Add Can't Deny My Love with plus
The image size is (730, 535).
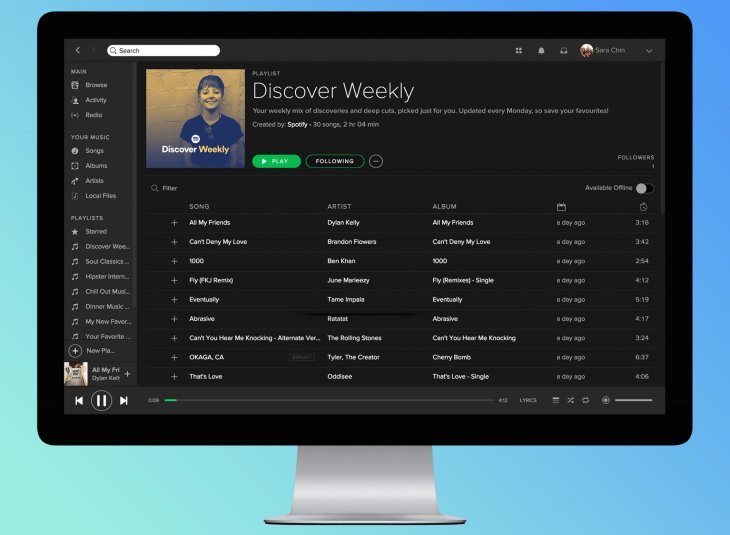[x=174, y=242]
